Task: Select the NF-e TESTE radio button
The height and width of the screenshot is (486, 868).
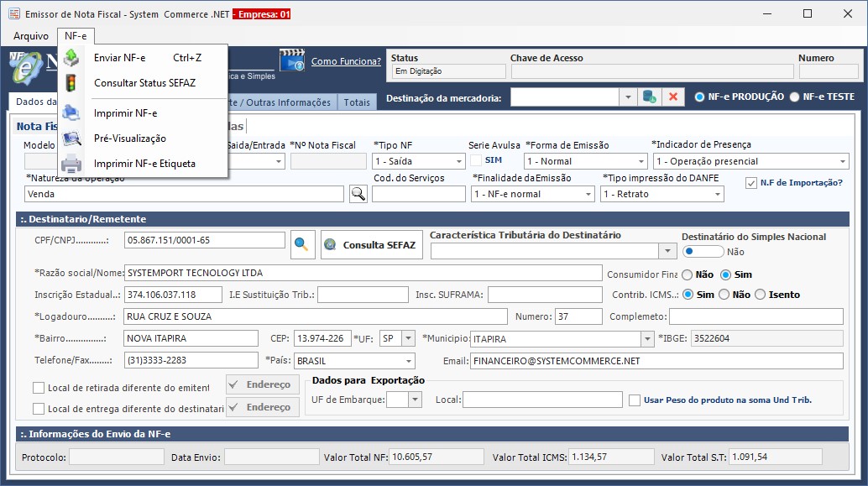Action: (x=794, y=97)
